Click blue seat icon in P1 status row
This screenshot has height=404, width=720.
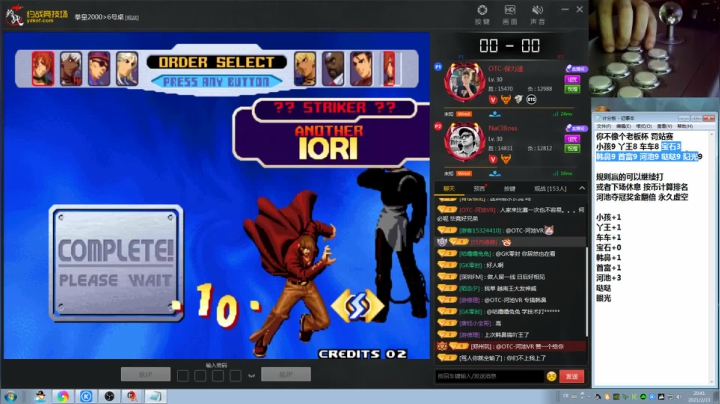coord(495,114)
